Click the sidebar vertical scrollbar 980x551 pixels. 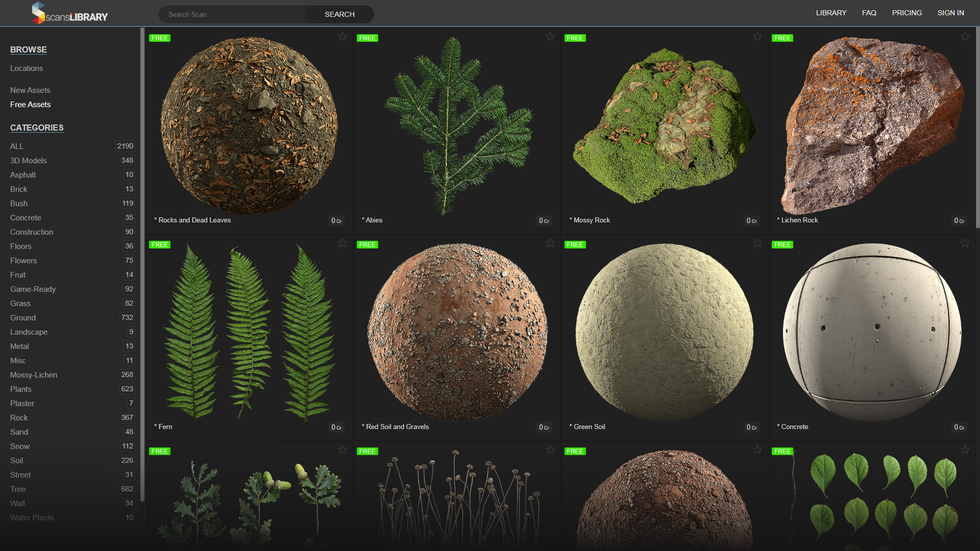pyautogui.click(x=142, y=264)
